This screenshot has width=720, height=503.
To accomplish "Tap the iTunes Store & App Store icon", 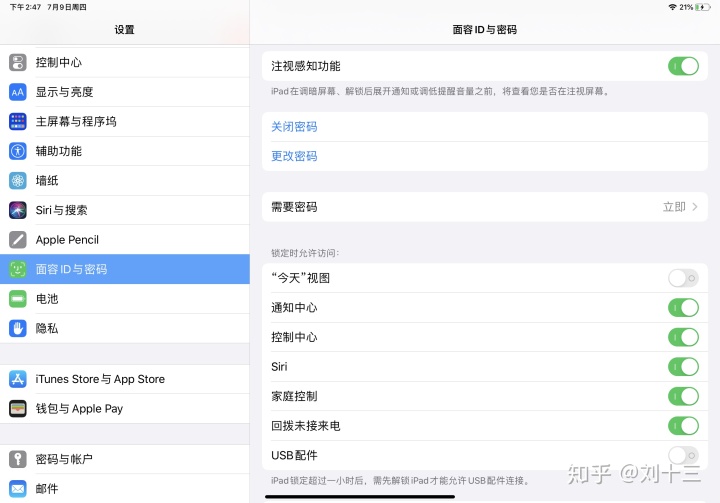I will pos(17,379).
